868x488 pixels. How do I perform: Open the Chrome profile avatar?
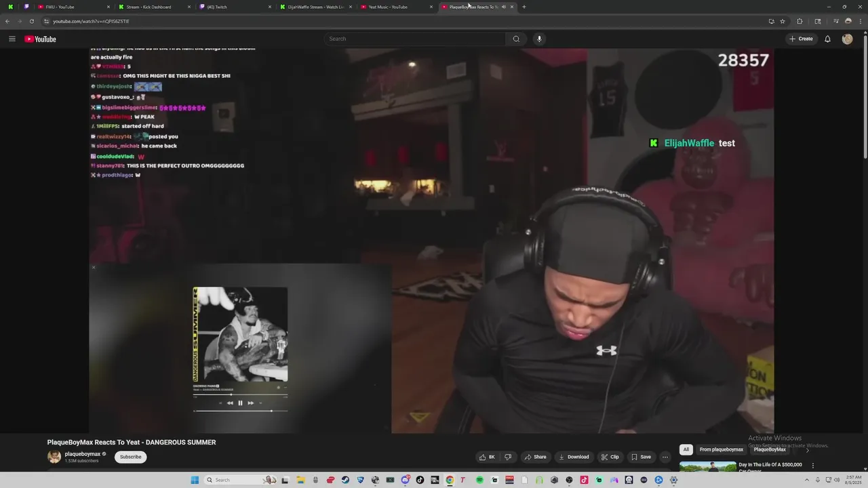point(848,21)
